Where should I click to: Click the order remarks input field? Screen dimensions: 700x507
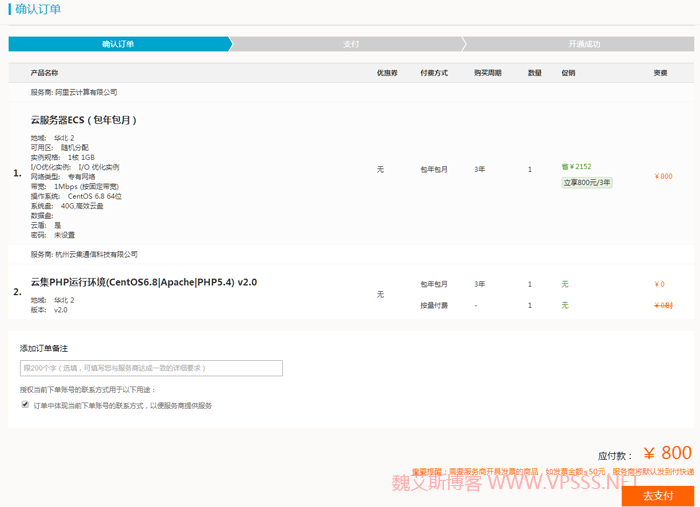click(x=151, y=368)
